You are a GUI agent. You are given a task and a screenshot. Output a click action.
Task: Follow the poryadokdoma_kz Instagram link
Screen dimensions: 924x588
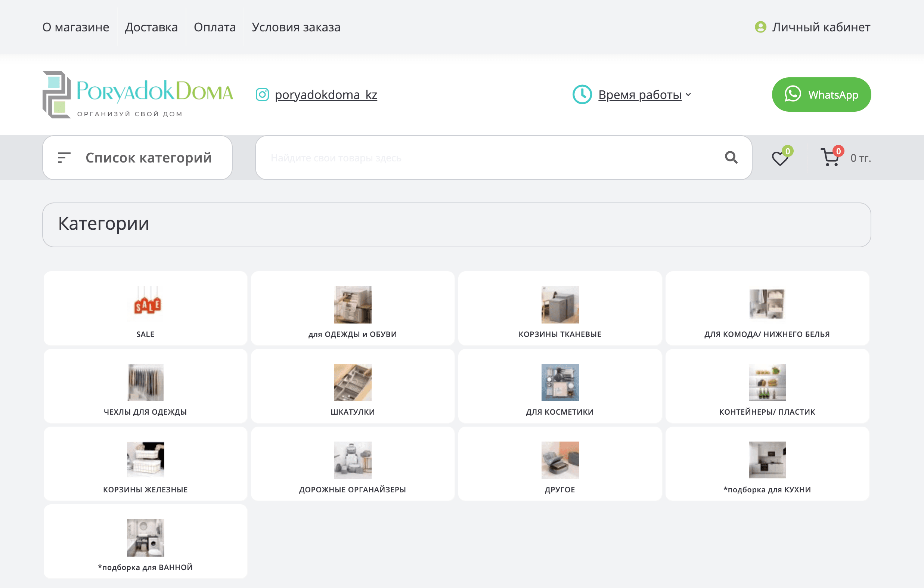coord(326,95)
